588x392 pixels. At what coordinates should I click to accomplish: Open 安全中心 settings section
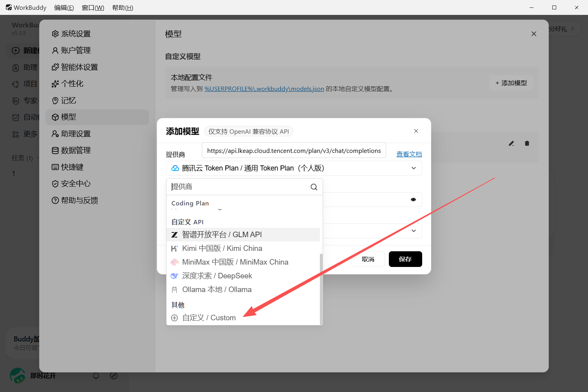tap(97, 183)
